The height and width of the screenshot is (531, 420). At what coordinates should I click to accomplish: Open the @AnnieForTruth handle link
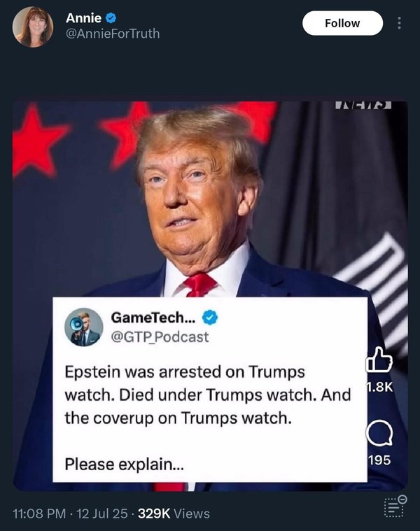point(113,34)
